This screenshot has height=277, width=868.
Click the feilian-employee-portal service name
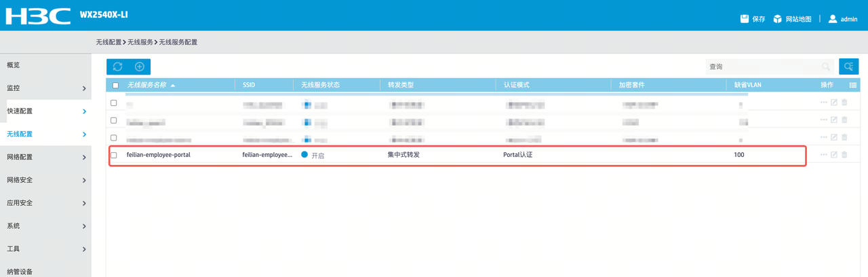[x=159, y=155]
